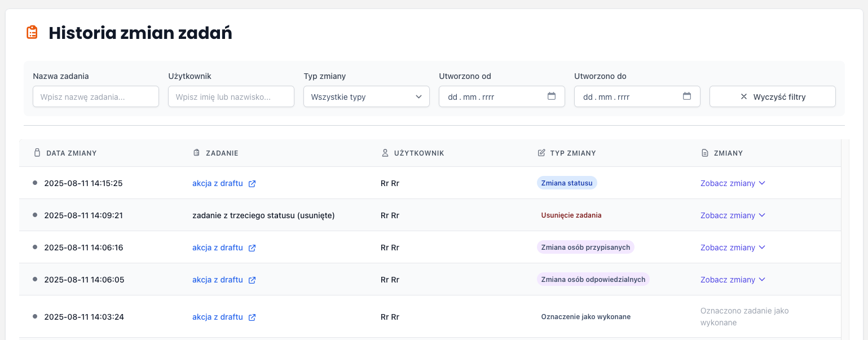
Task: Click the table's vertical scrollbar
Action: pos(844,237)
